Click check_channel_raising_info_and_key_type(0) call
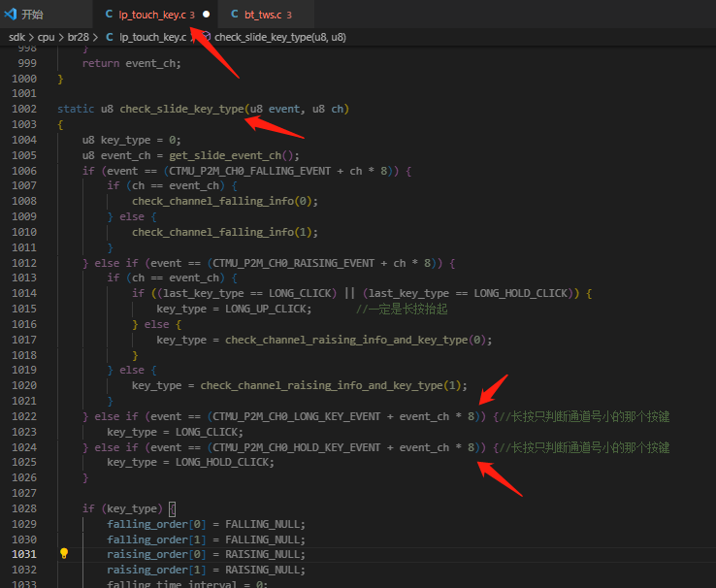 (356, 341)
